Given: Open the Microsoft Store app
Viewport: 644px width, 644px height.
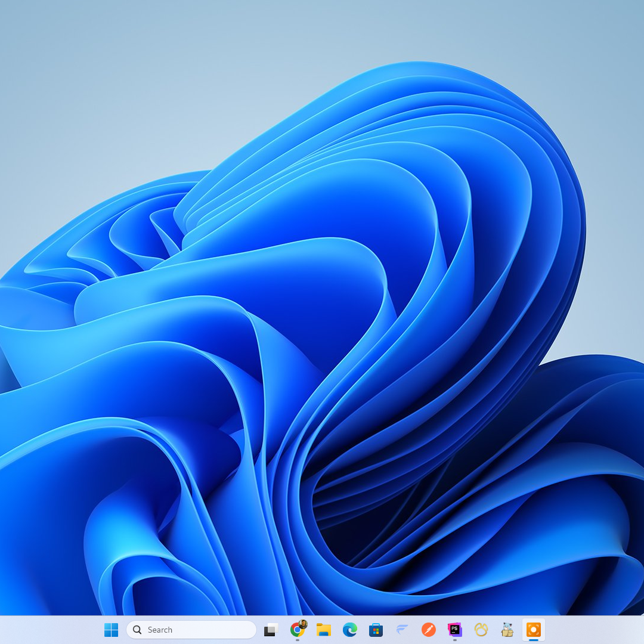Looking at the screenshot, I should tap(376, 630).
